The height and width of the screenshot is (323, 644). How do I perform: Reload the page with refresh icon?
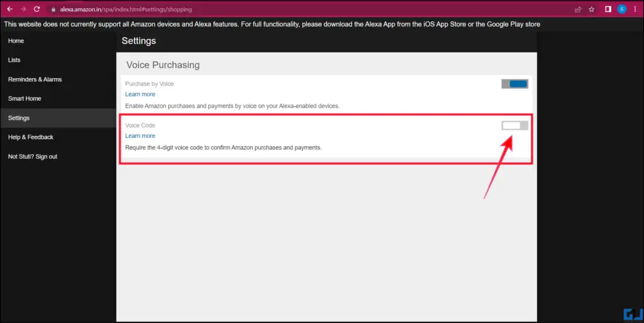(36, 9)
